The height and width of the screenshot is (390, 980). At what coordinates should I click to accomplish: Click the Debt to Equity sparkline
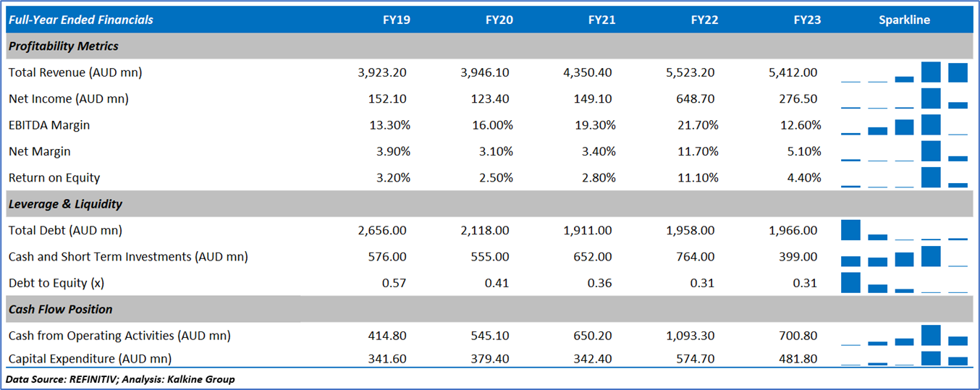pyautogui.click(x=904, y=283)
